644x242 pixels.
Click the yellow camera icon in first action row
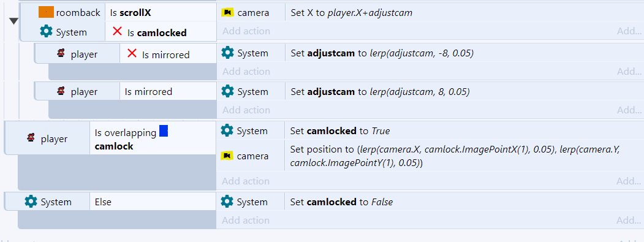227,12
